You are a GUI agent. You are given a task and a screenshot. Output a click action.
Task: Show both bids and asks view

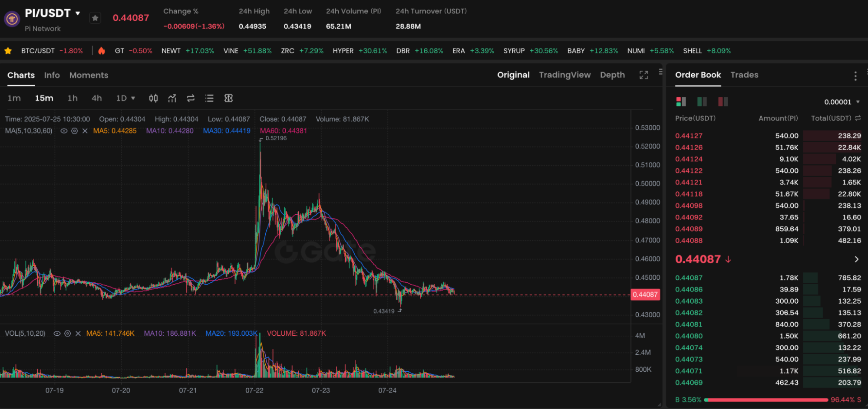[681, 101]
